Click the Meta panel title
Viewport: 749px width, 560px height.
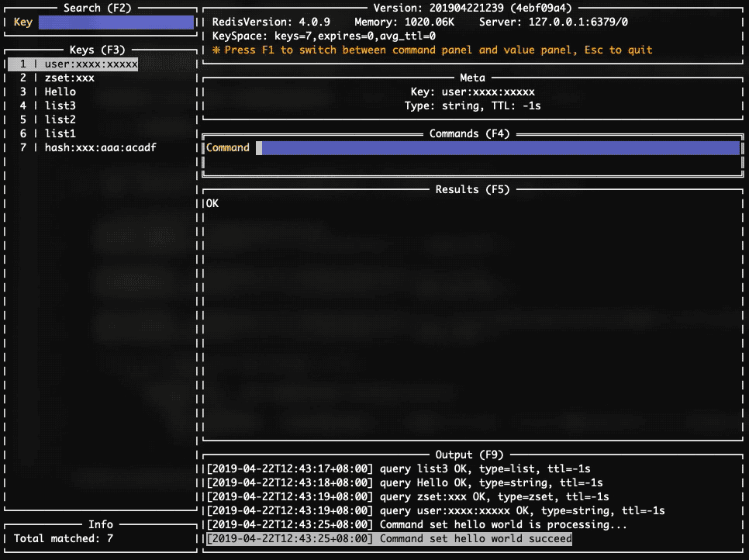(x=472, y=78)
